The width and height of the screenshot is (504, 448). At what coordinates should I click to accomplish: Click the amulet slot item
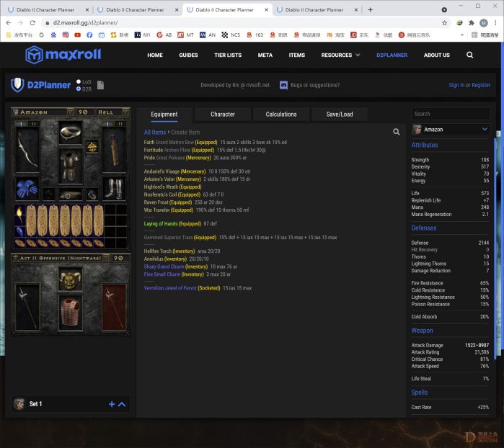(x=92, y=147)
